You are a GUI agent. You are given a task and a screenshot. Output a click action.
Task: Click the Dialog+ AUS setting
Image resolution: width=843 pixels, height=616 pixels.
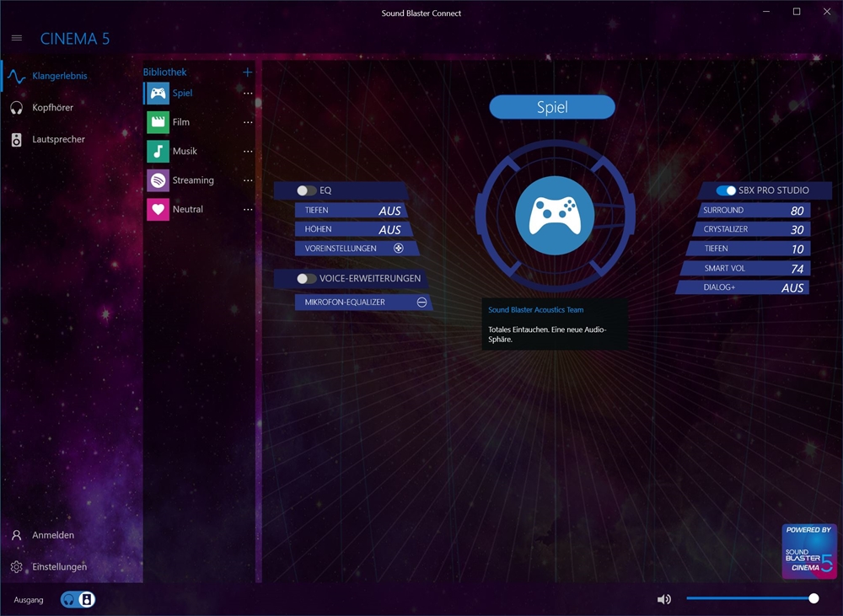pos(743,287)
